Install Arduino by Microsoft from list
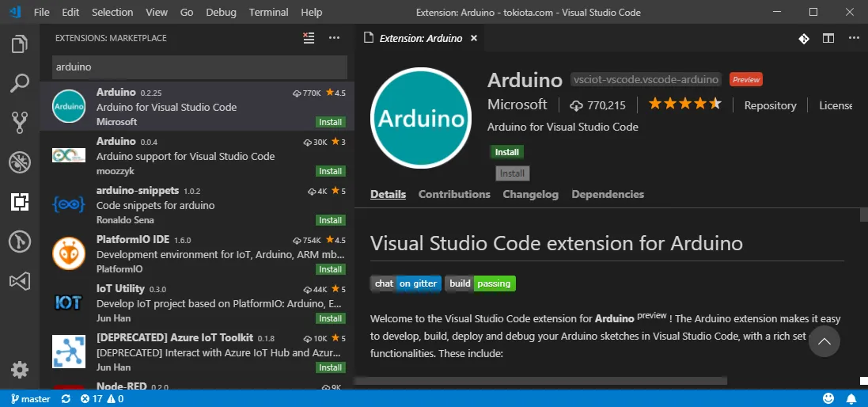This screenshot has width=868, height=407. [x=331, y=122]
